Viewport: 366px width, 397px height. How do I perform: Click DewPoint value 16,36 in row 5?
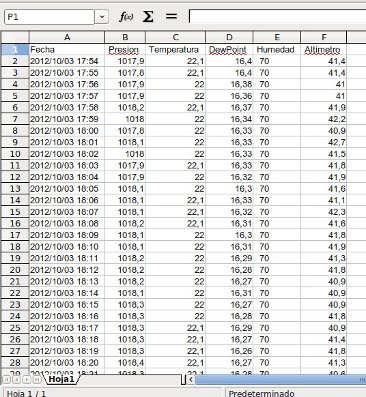(229, 96)
